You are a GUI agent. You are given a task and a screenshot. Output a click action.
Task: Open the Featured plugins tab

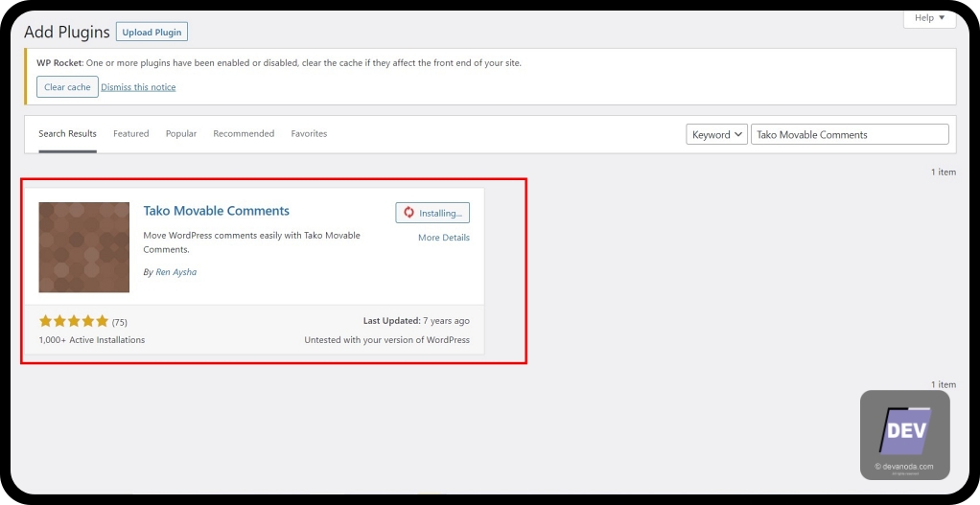131,133
